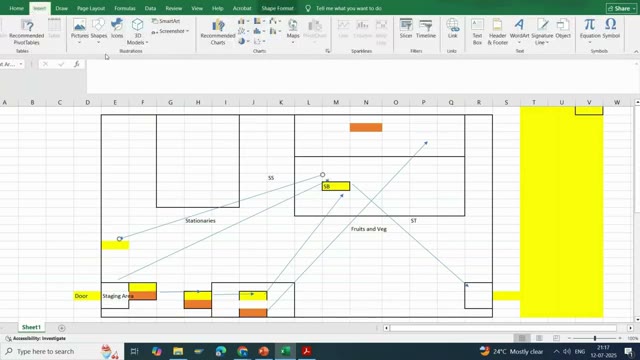Switch to Page Break Preview in status bar
The width and height of the screenshot is (640, 360).
click(x=556, y=338)
